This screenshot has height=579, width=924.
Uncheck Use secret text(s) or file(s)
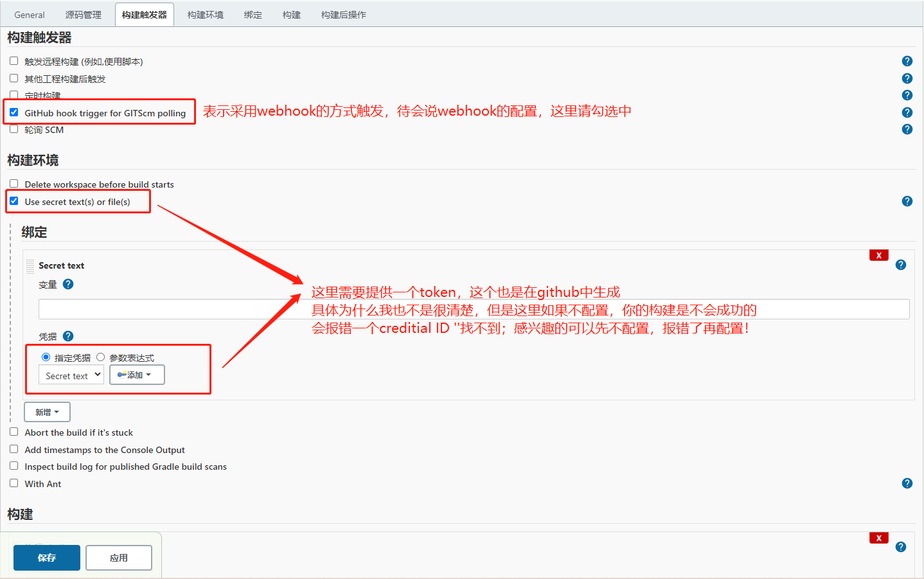[14, 201]
